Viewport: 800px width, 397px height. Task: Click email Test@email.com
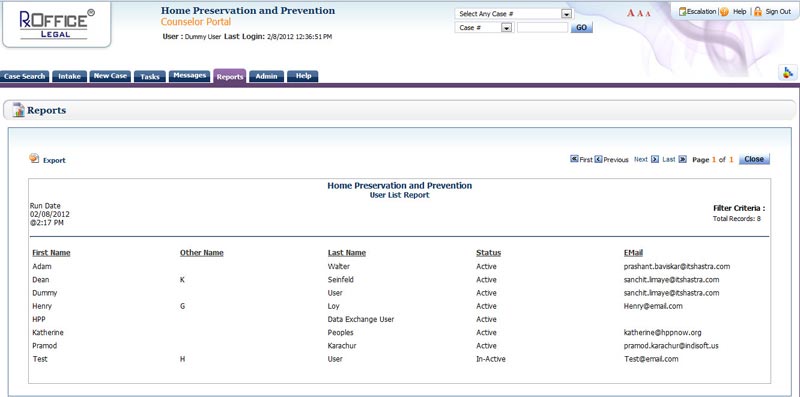(651, 359)
